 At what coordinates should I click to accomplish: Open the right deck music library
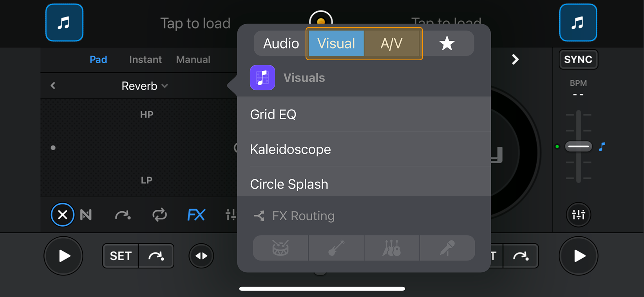(x=578, y=22)
